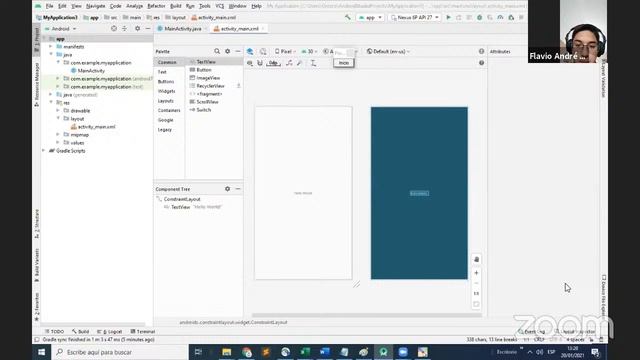Start debugging with the bug icon
The image size is (640, 360).
coord(480,18)
